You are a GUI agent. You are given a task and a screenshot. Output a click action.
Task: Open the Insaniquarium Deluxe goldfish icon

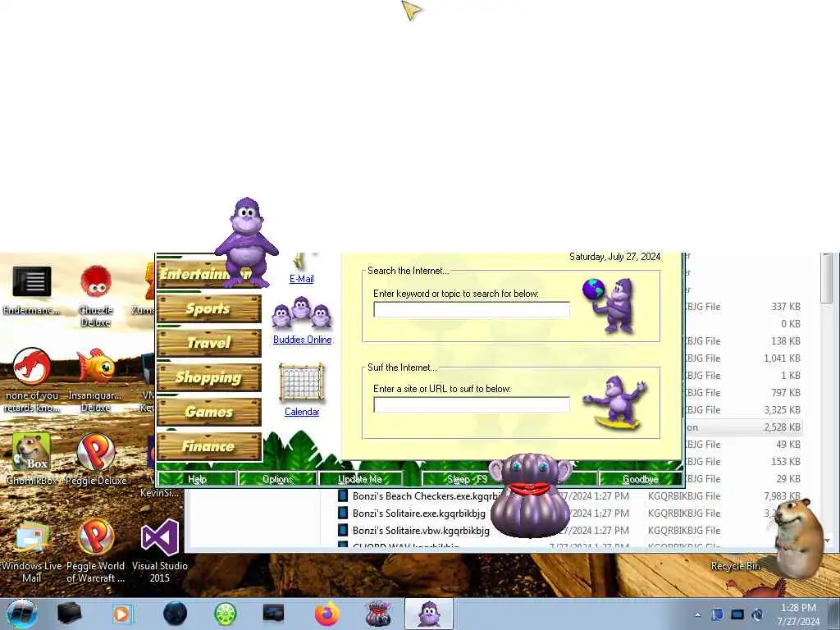click(x=96, y=380)
